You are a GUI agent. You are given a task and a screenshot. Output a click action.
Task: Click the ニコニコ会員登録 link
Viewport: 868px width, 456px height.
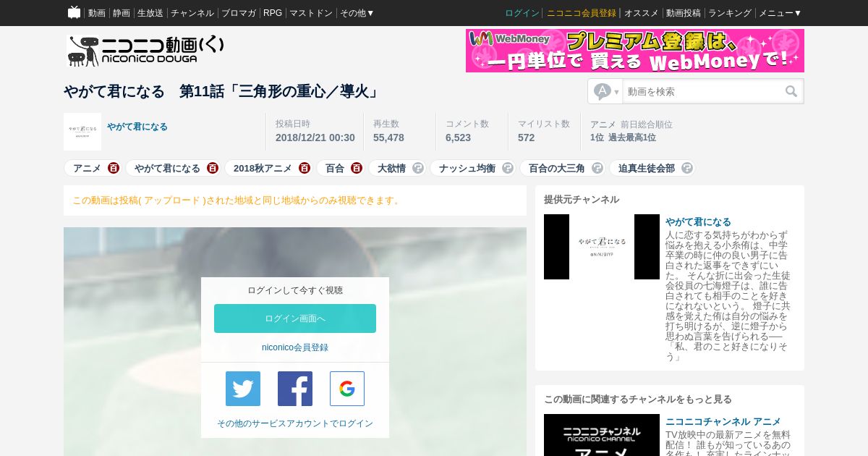(582, 13)
